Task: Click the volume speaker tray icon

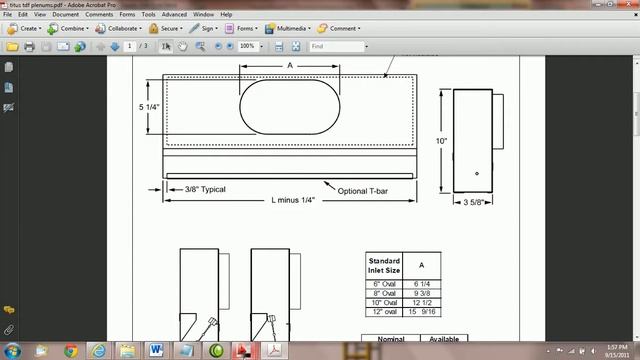Action: (593, 351)
